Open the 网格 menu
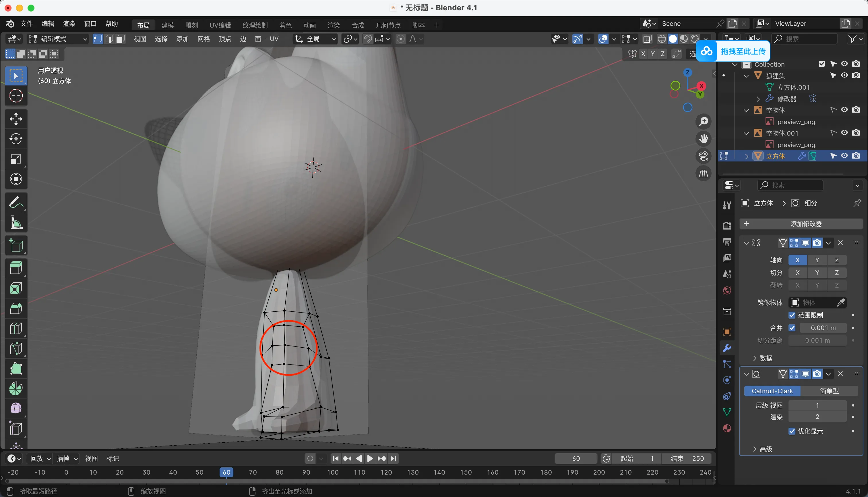The width and height of the screenshot is (868, 497). 203,39
